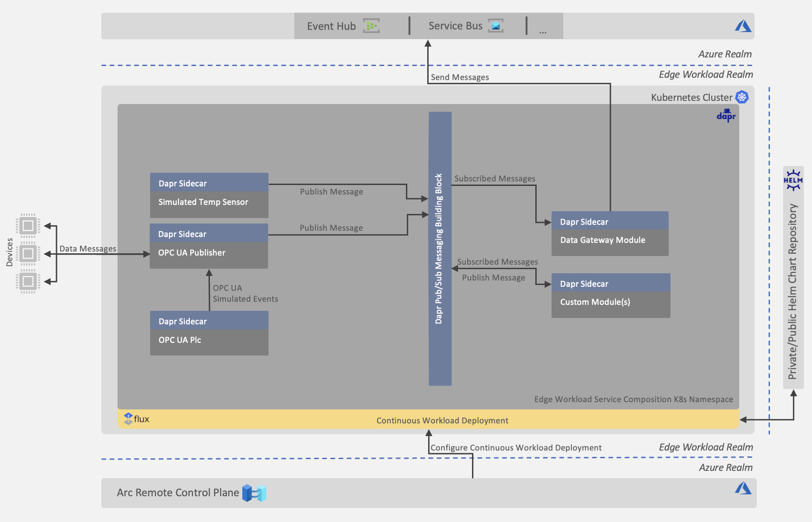The image size is (812, 522).
Task: Click Edge Workload Service Composition K8s Namespace text
Action: click(633, 399)
